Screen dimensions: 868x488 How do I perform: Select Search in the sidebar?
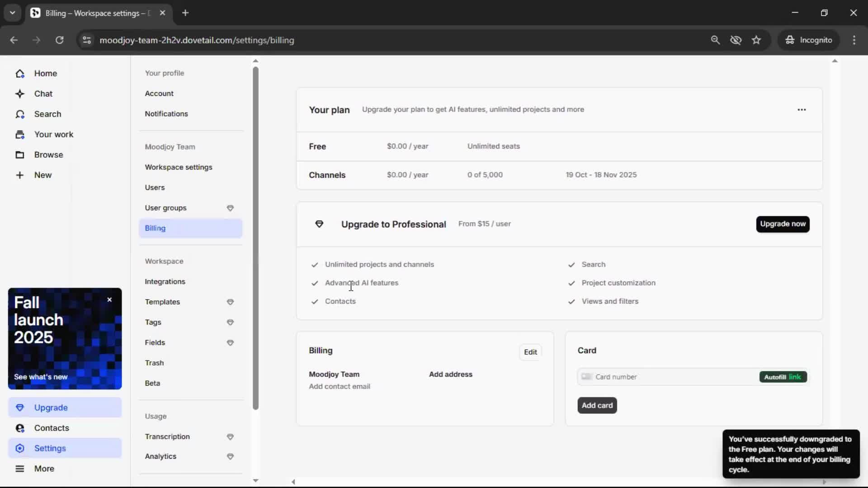48,114
